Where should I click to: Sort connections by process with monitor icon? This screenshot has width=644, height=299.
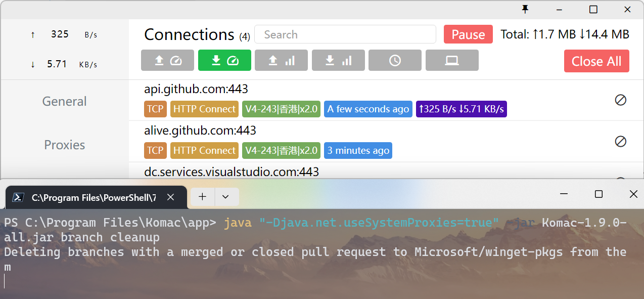coord(452,60)
